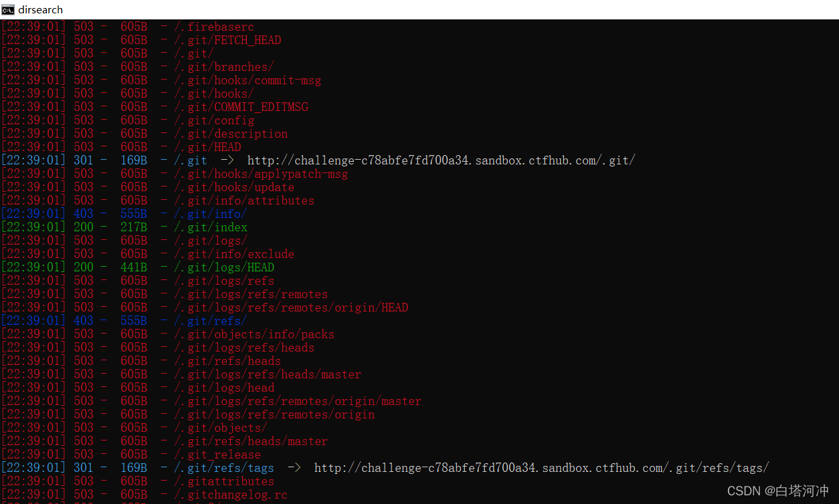Click the 301 status code beside /.git
This screenshot has height=504, width=839.
[x=83, y=160]
